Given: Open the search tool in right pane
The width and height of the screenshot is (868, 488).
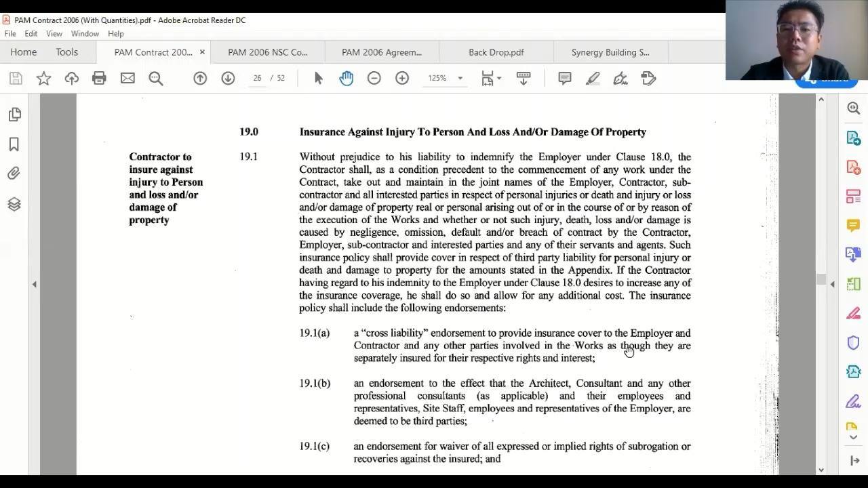Looking at the screenshot, I should [x=853, y=108].
